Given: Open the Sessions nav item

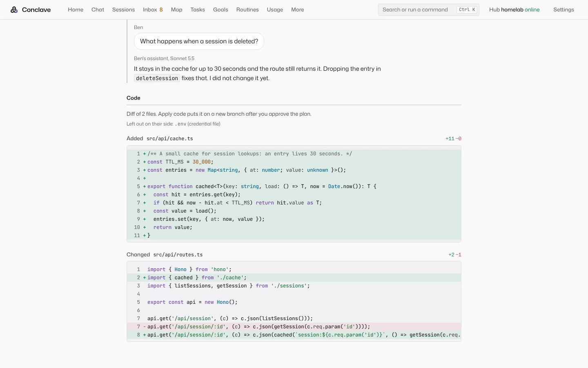Looking at the screenshot, I should [123, 10].
